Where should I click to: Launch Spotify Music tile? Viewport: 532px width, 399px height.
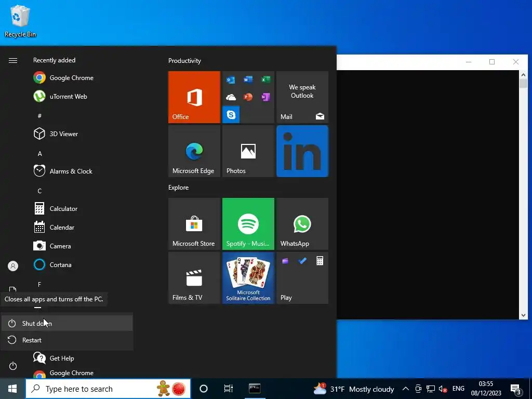tap(248, 224)
